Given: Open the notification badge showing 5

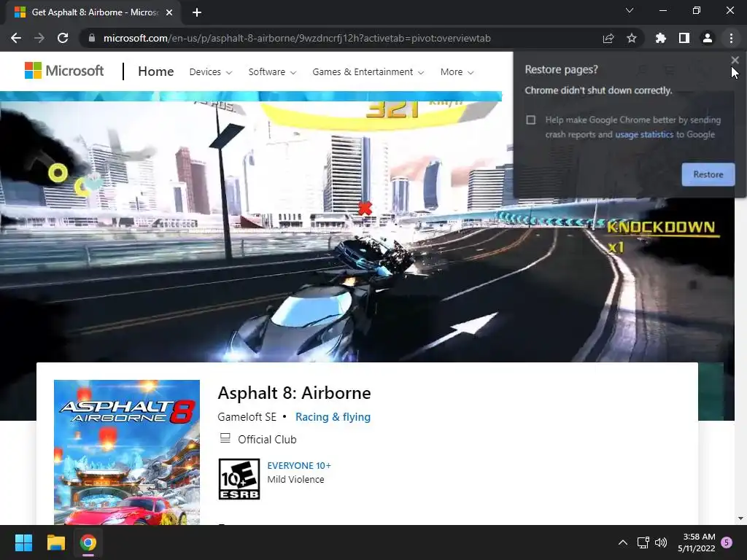Looking at the screenshot, I should pyautogui.click(x=727, y=542).
